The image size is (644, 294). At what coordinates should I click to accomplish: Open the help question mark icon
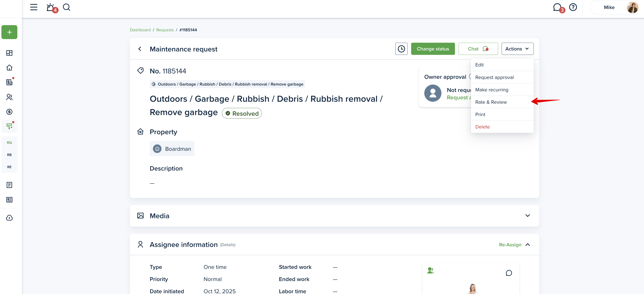[573, 7]
